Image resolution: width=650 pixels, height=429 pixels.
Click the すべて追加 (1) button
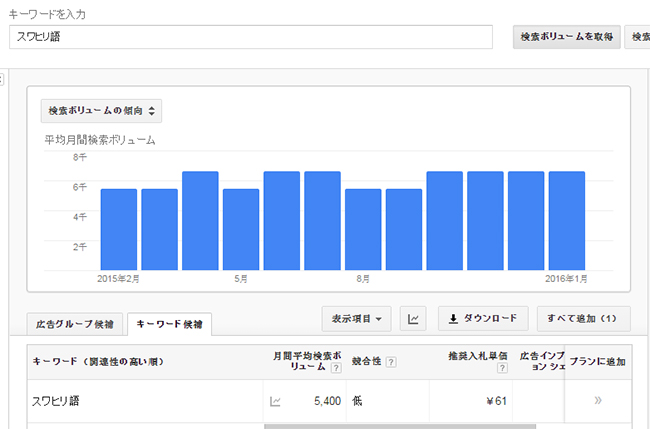click(x=583, y=318)
